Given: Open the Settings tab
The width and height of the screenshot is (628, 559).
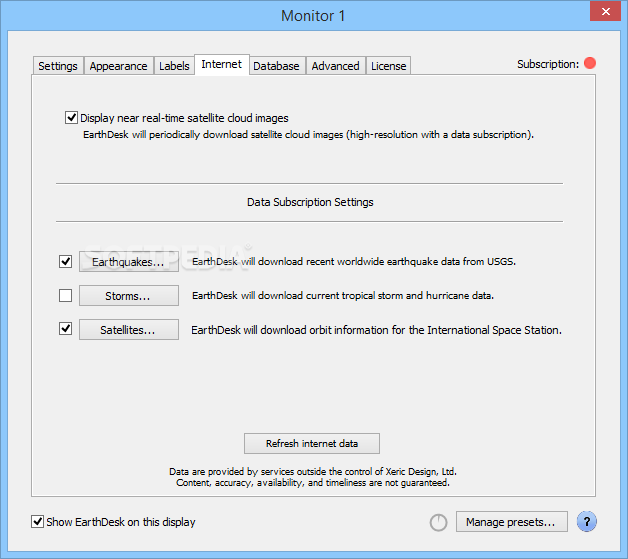Looking at the screenshot, I should (58, 66).
